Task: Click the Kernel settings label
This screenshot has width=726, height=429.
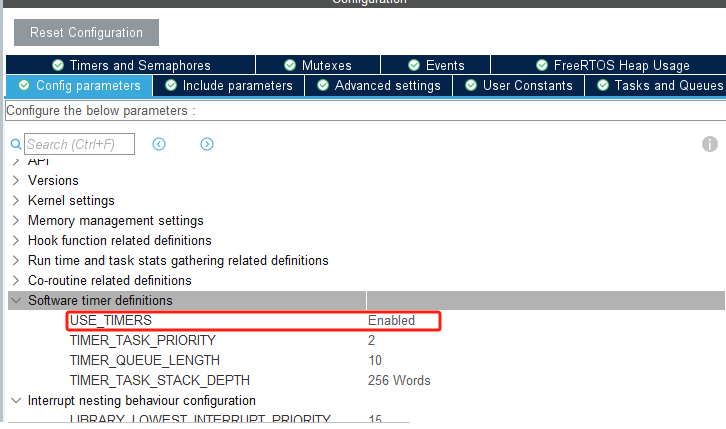Action: [71, 200]
